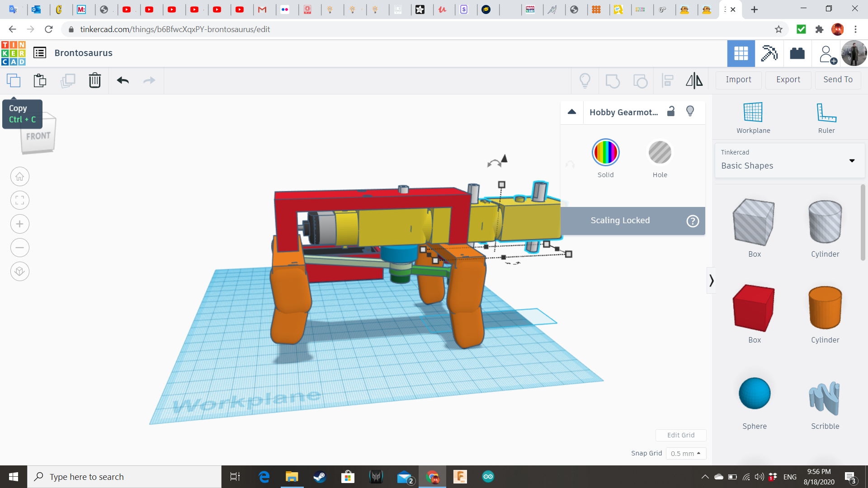Click the Solid multicolor swatch

[605, 153]
